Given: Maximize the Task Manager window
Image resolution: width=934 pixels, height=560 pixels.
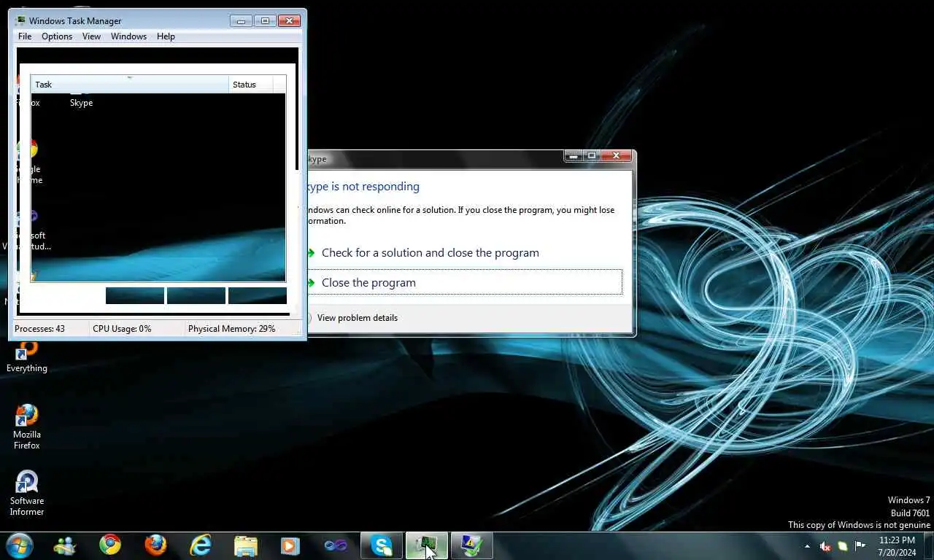Looking at the screenshot, I should pos(265,20).
